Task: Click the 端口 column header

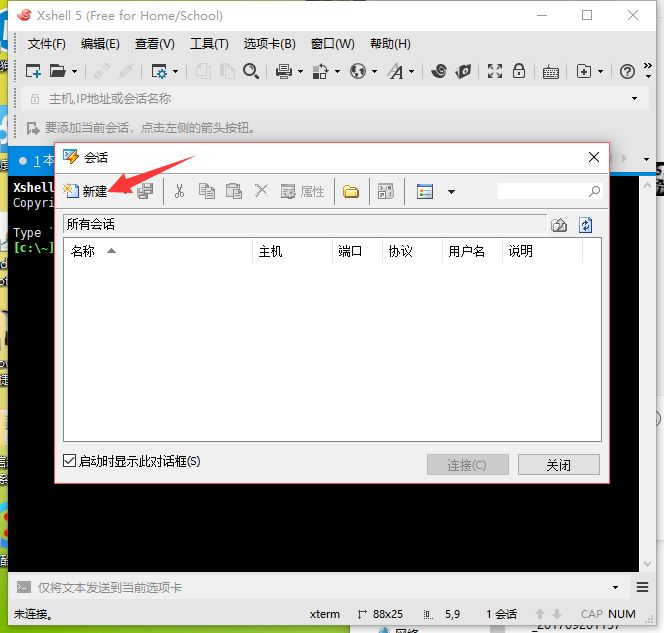Action: tap(357, 251)
